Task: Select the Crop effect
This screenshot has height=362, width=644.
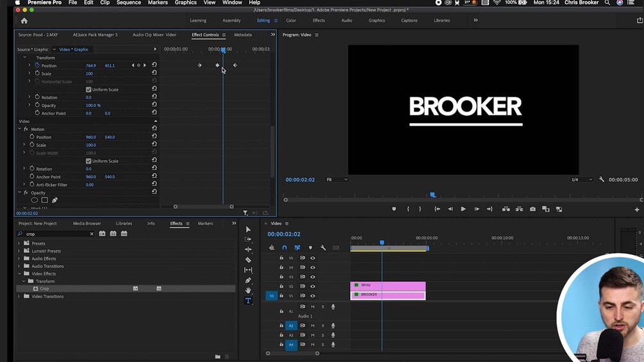Action: coord(44,288)
